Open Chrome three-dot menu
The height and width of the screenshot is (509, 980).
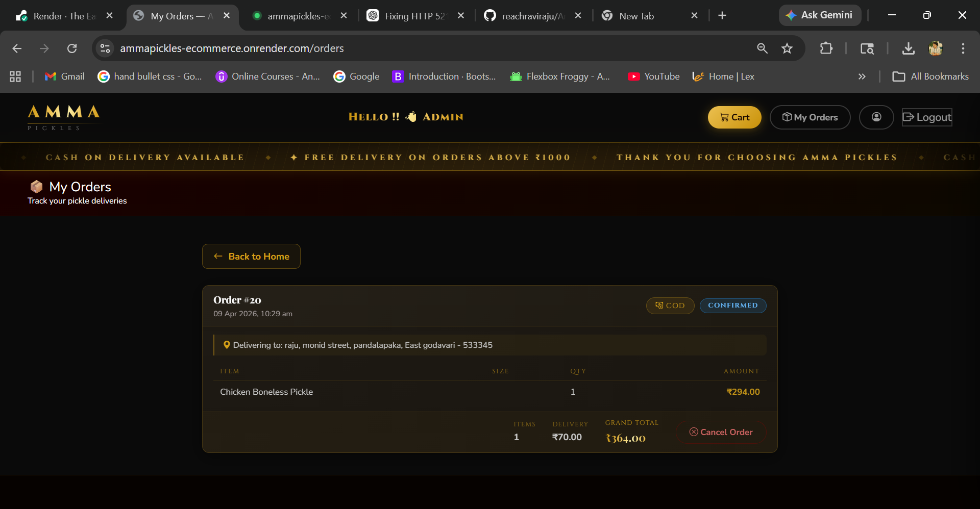(x=963, y=48)
